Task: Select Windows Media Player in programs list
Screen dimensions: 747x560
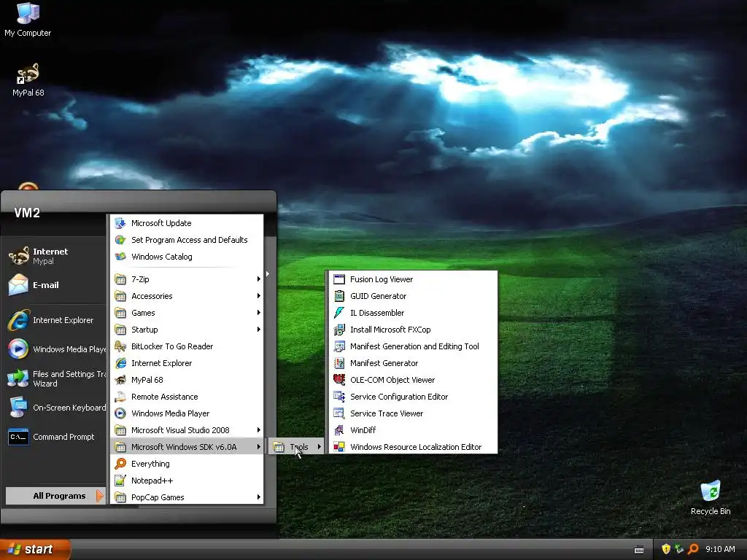Action: (187, 413)
